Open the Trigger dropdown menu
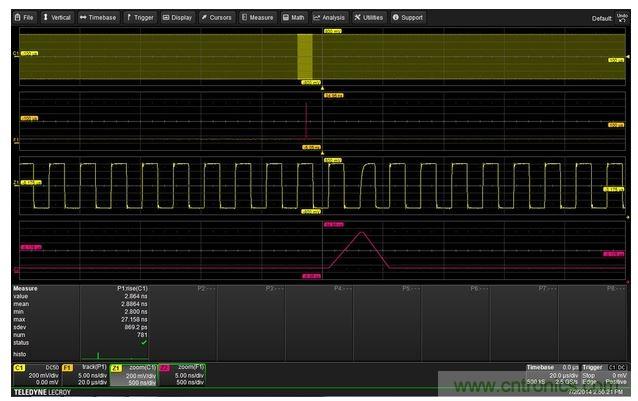The height and width of the screenshot is (401, 638). 139,17
